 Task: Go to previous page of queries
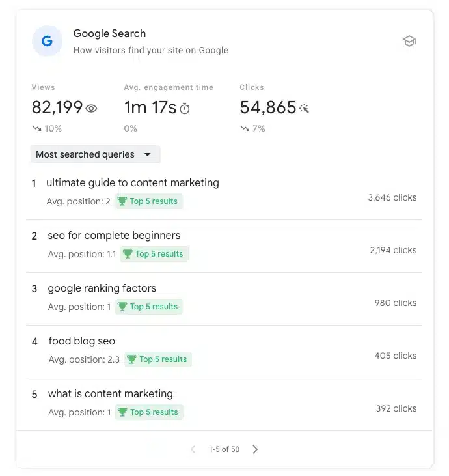tap(193, 449)
